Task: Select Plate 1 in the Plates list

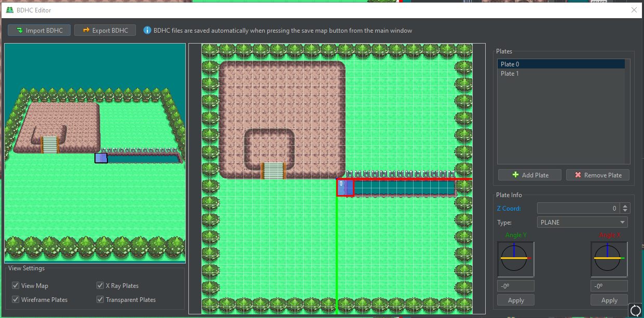Action: click(510, 74)
